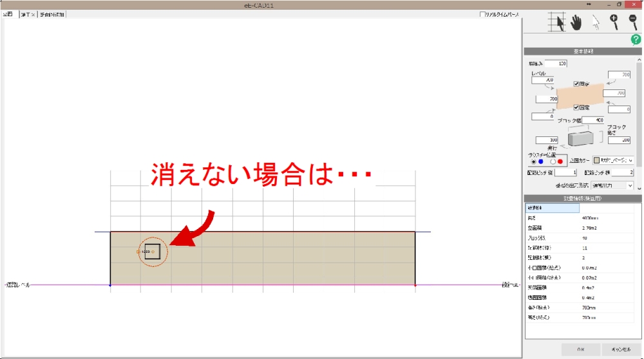Toggle the lower 固定 checkbox
The image size is (644, 359).
click(576, 107)
